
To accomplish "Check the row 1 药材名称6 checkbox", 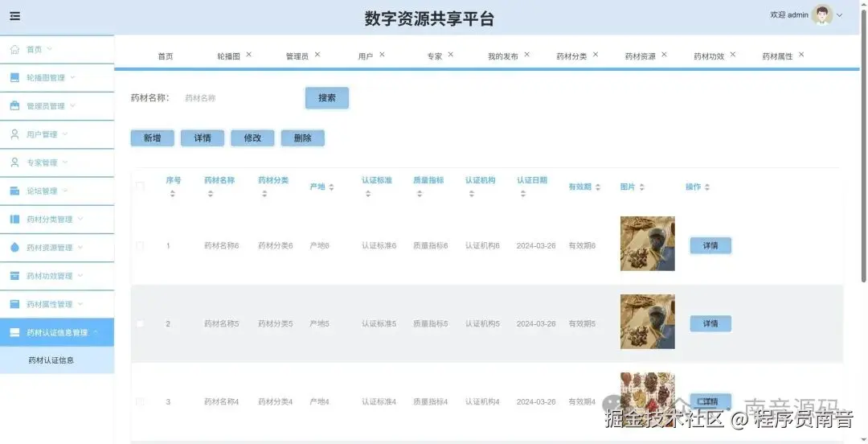I will (x=140, y=245).
